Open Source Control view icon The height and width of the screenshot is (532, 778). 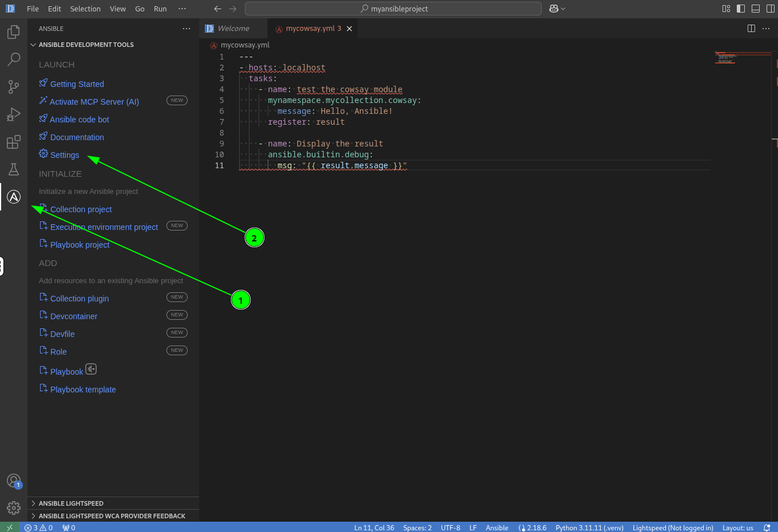14,87
